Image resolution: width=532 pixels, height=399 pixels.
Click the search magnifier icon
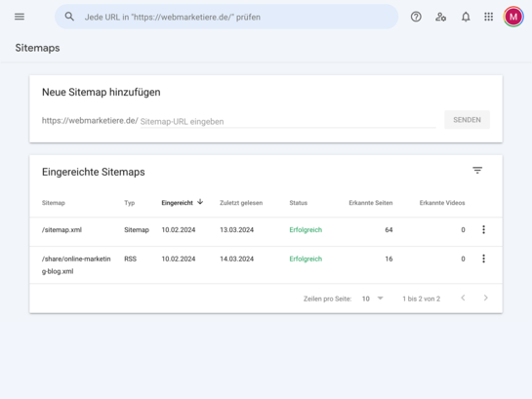[69, 17]
